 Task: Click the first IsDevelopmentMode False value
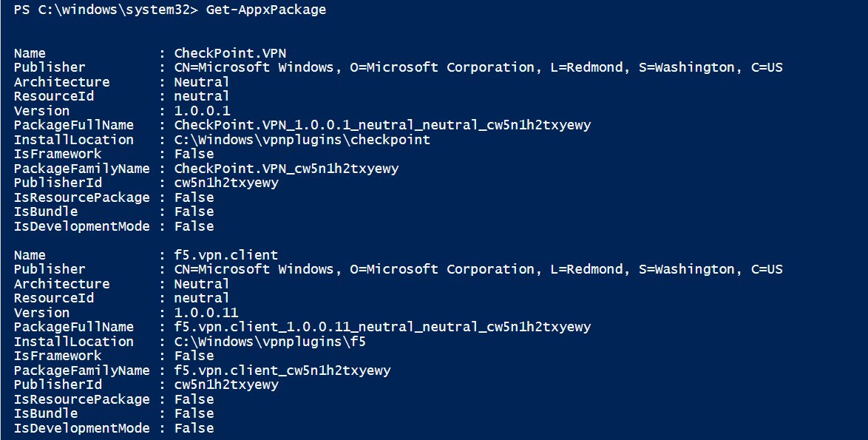coord(194,226)
